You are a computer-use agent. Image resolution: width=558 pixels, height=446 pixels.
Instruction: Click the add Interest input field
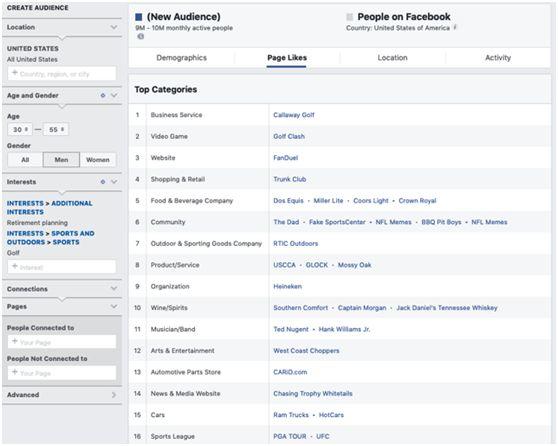point(62,267)
